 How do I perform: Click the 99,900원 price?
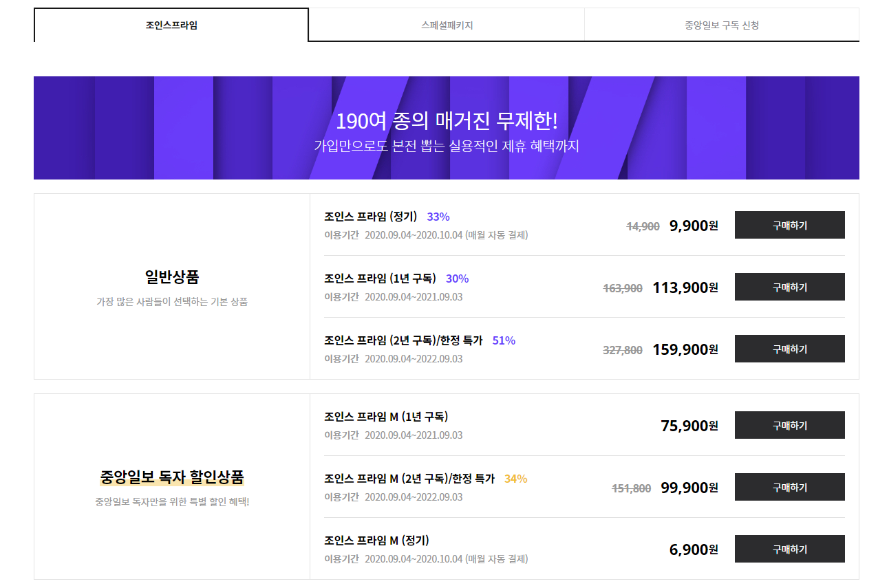pyautogui.click(x=689, y=488)
